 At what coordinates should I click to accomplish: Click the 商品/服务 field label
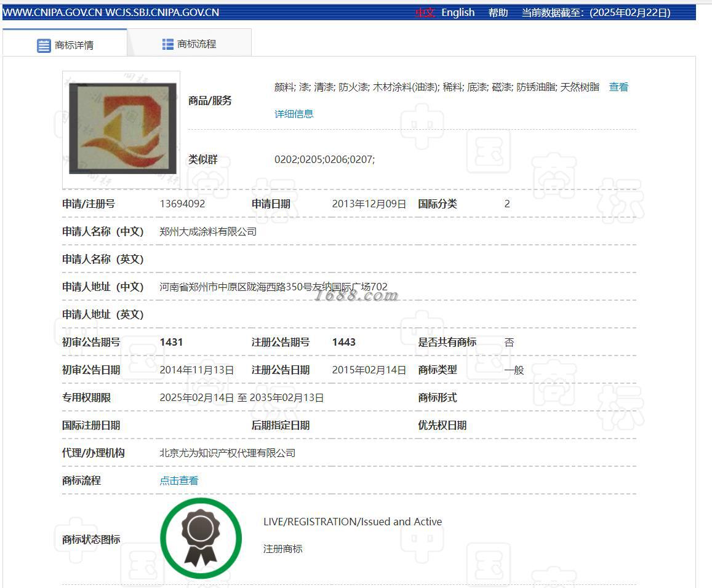pyautogui.click(x=210, y=100)
